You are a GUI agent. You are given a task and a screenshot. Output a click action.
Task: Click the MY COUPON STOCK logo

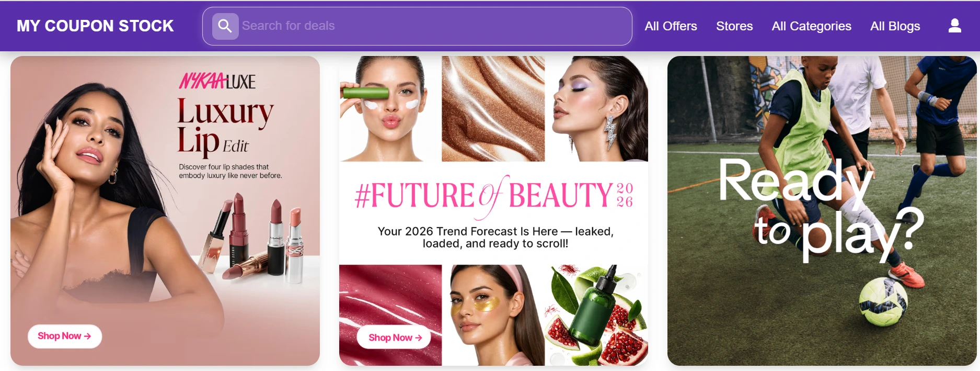[x=95, y=26]
